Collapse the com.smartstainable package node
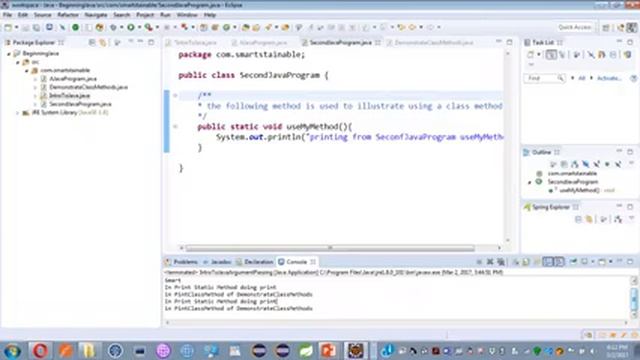The image size is (640, 360). (27, 71)
